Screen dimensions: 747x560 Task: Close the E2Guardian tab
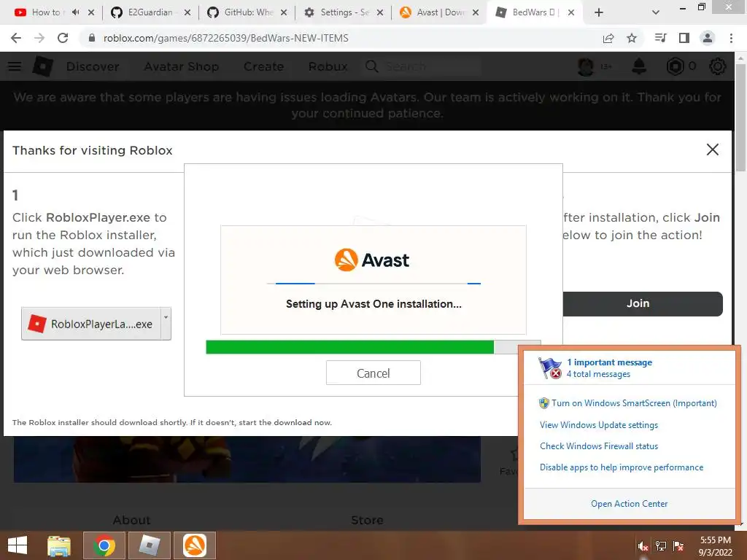click(x=187, y=13)
